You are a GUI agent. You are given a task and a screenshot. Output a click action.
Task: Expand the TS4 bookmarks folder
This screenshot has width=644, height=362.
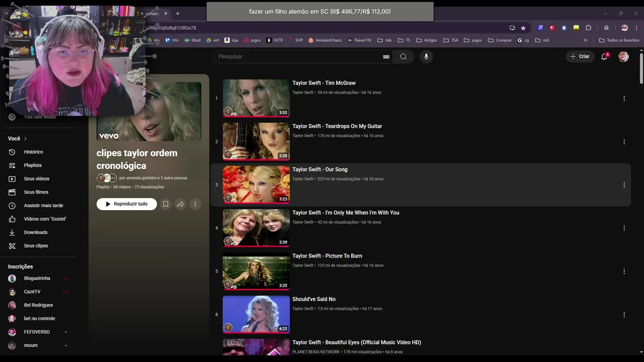[451, 40]
